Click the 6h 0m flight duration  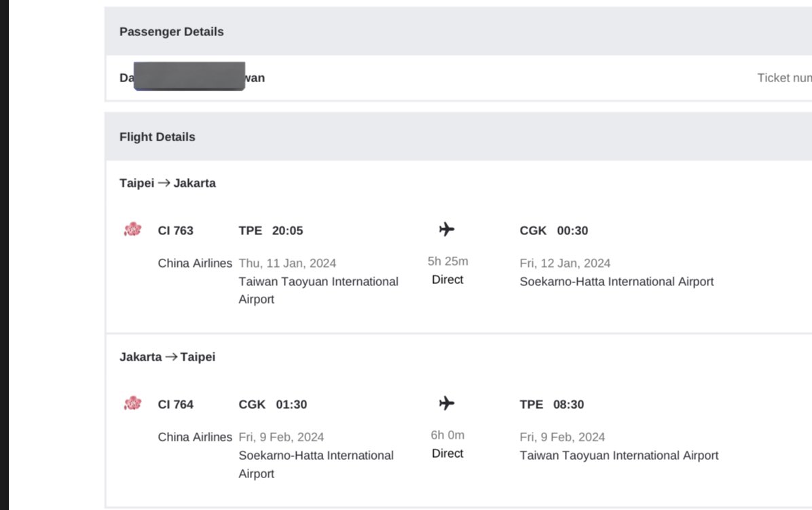(448, 435)
